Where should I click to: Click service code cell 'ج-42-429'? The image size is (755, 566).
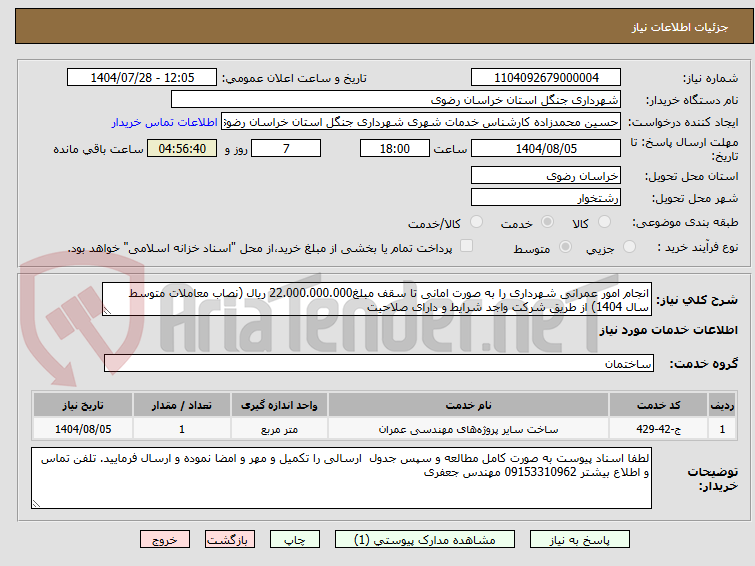(x=658, y=429)
